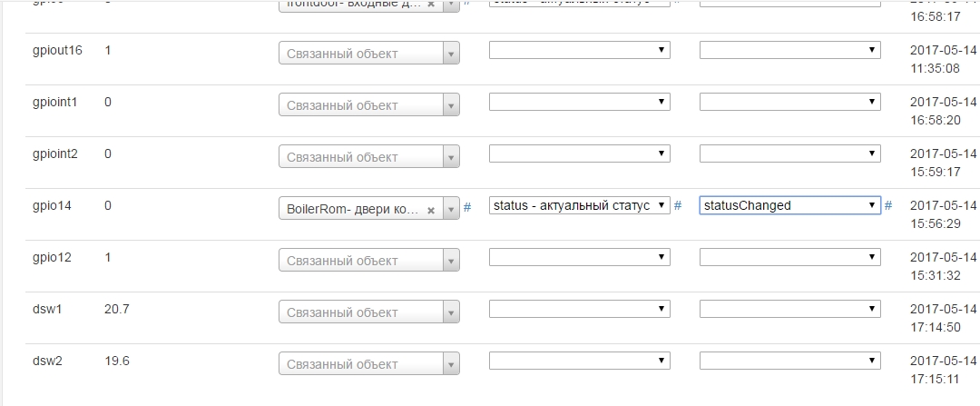
Task: Open the dsw2 method dropdown
Action: [789, 361]
